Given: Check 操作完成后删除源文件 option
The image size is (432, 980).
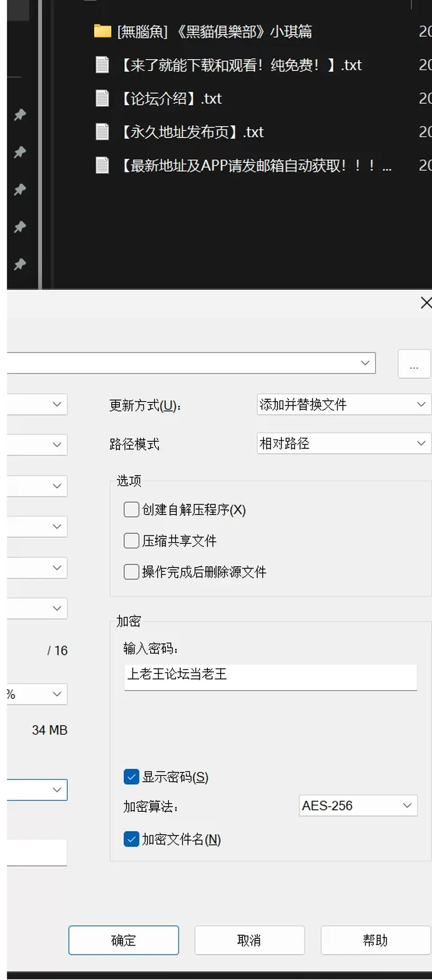Looking at the screenshot, I should pyautogui.click(x=131, y=572).
